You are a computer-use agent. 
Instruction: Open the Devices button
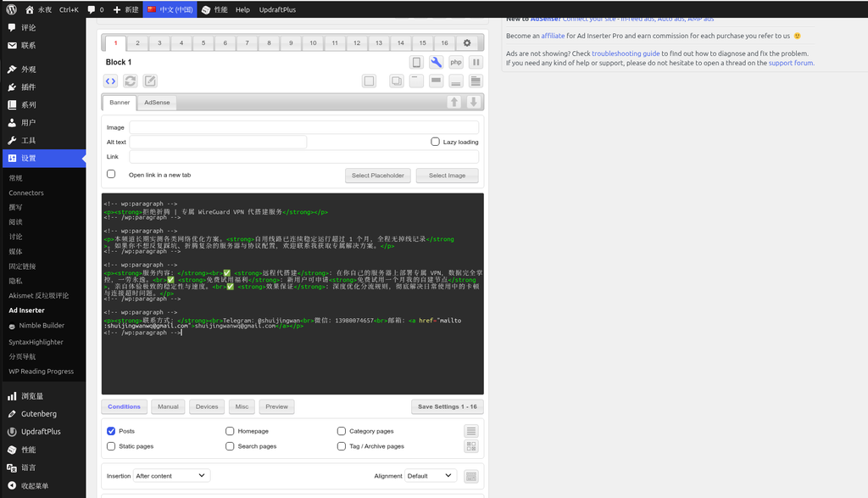[207, 406]
